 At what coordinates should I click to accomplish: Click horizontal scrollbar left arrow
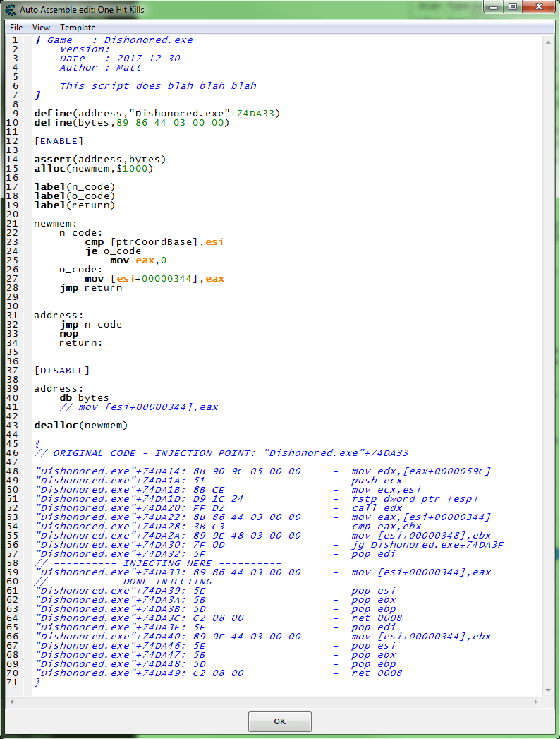click(x=12, y=702)
